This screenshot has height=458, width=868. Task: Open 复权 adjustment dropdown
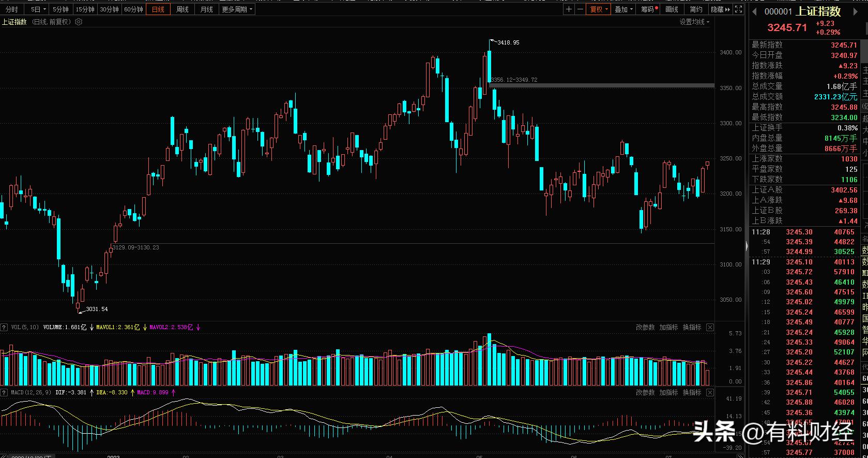click(599, 9)
